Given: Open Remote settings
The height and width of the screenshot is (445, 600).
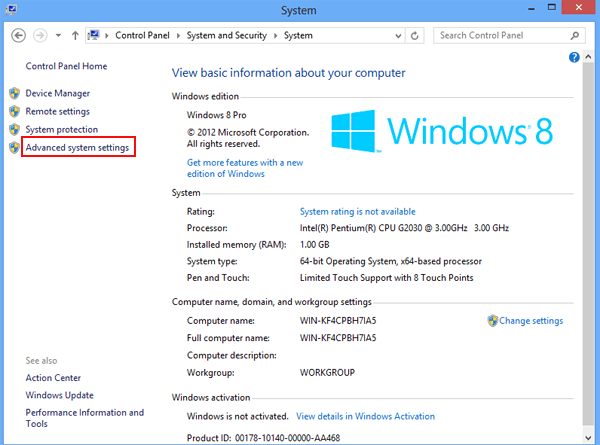Looking at the screenshot, I should (57, 111).
